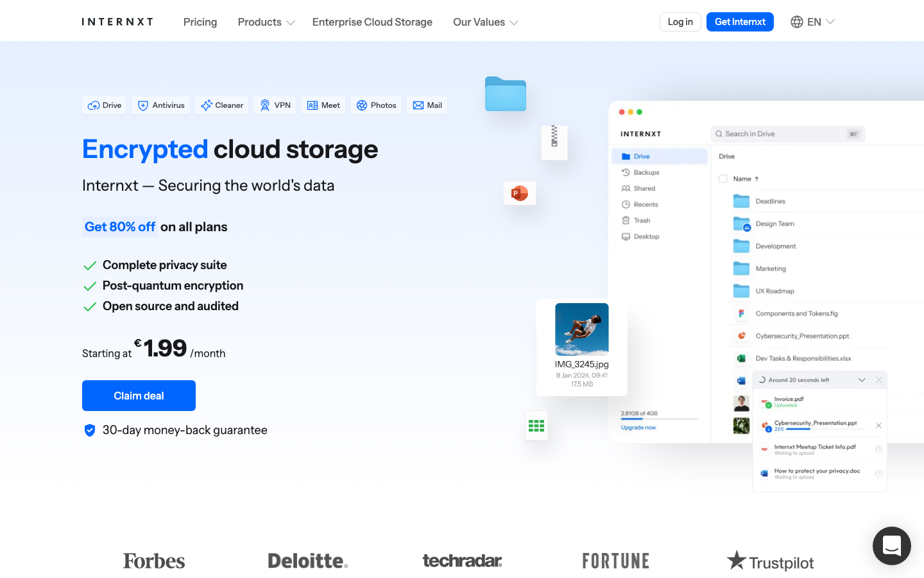Image resolution: width=924 pixels, height=578 pixels.
Task: Click the Forbes logo
Action: pos(154,561)
